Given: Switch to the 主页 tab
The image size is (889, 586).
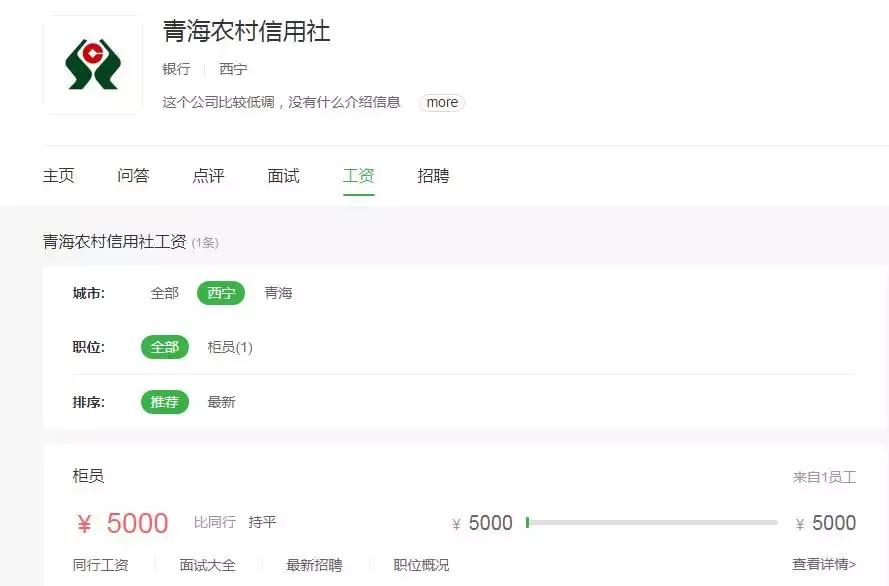Looking at the screenshot, I should (59, 175).
